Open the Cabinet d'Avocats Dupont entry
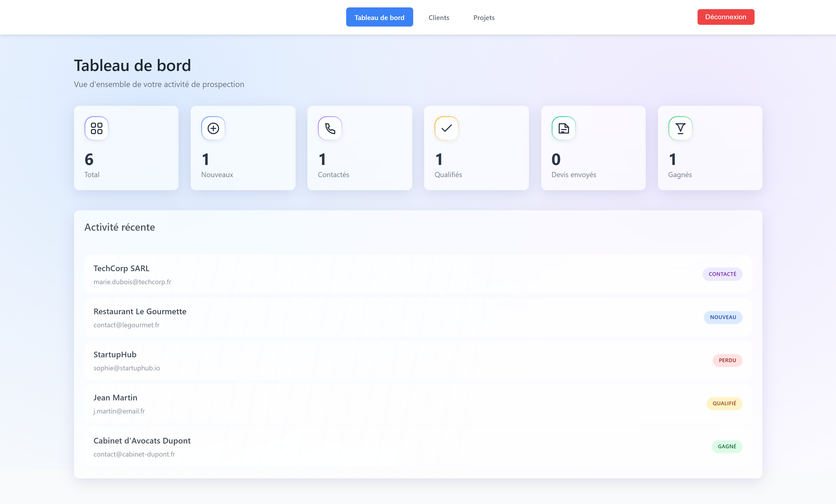 coord(418,446)
